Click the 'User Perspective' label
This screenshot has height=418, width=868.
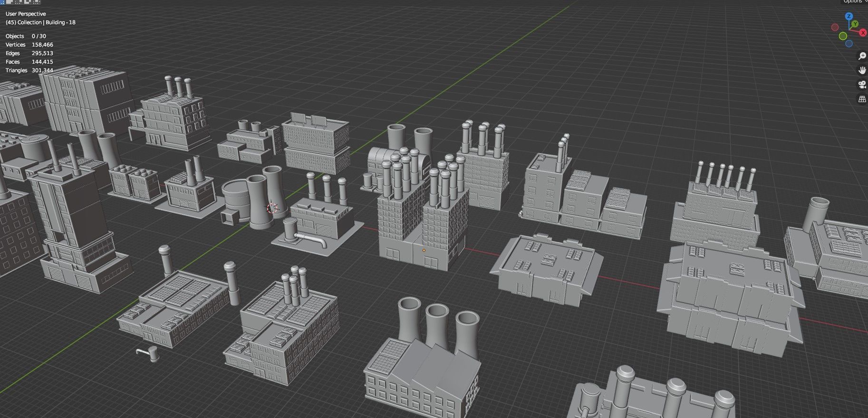click(x=26, y=14)
